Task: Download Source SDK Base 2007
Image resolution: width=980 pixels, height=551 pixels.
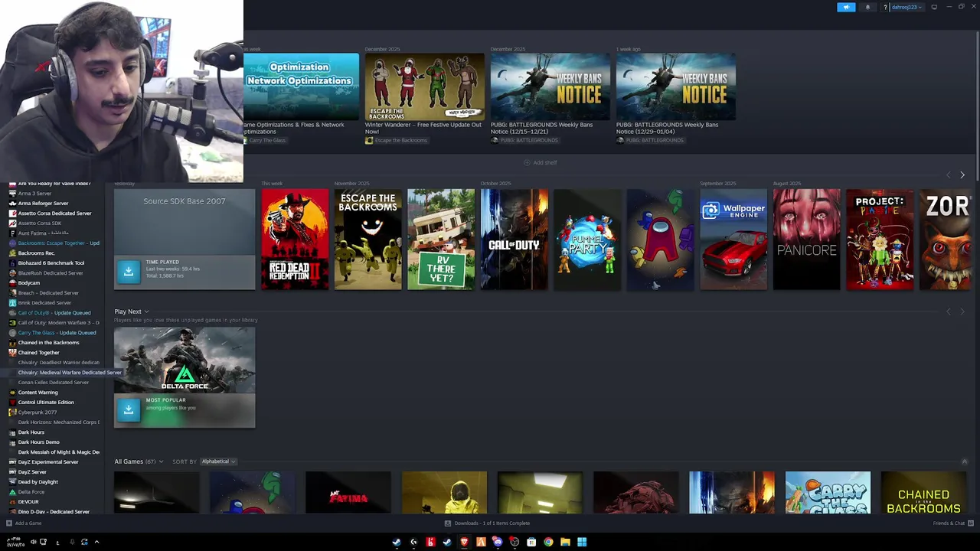Action: point(129,271)
